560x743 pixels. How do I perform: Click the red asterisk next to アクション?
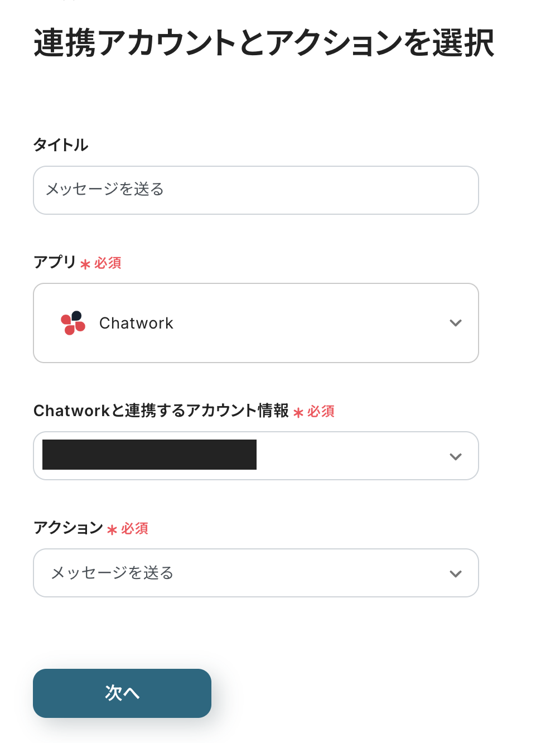[x=112, y=529]
